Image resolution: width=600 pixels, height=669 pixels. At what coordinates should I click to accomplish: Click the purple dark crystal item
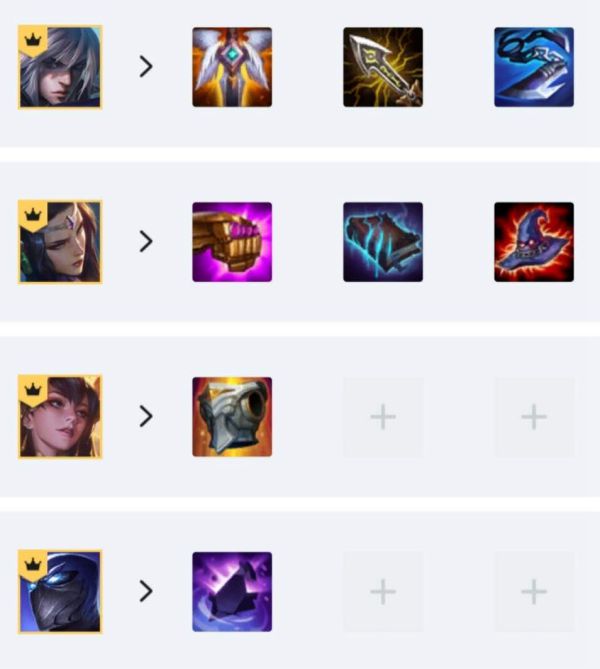[x=232, y=592]
